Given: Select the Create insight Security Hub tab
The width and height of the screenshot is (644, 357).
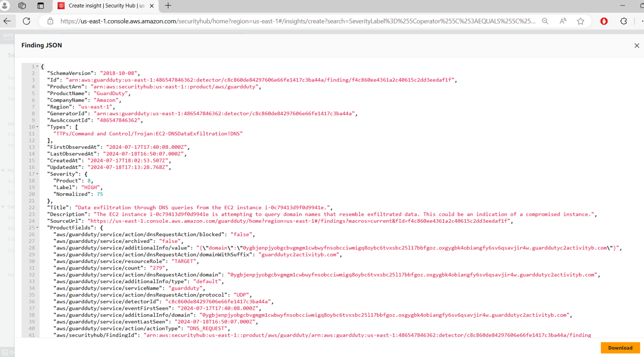Looking at the screenshot, I should click(x=106, y=6).
